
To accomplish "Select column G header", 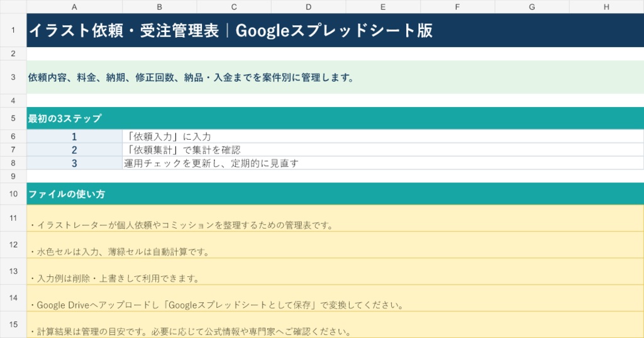I will (x=532, y=6).
